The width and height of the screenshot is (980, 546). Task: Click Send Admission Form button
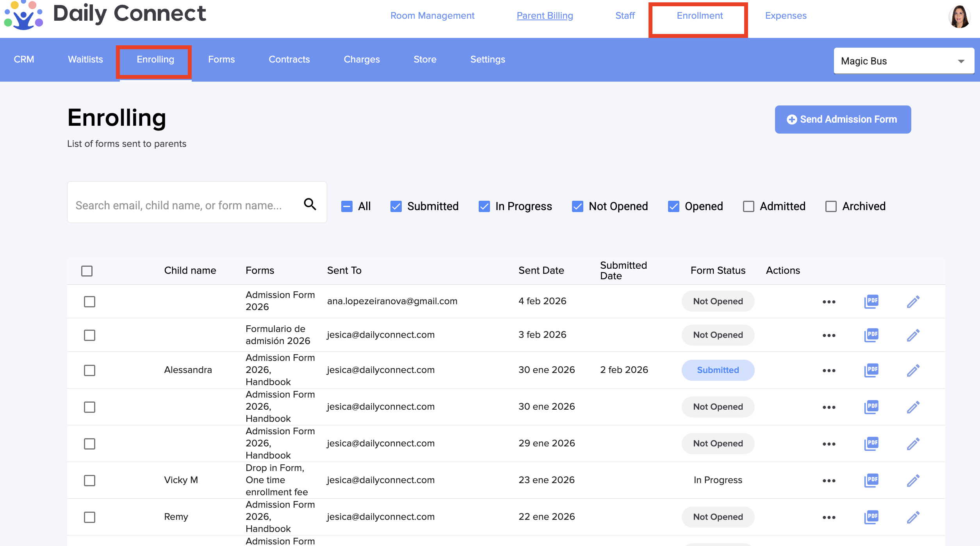pos(843,120)
